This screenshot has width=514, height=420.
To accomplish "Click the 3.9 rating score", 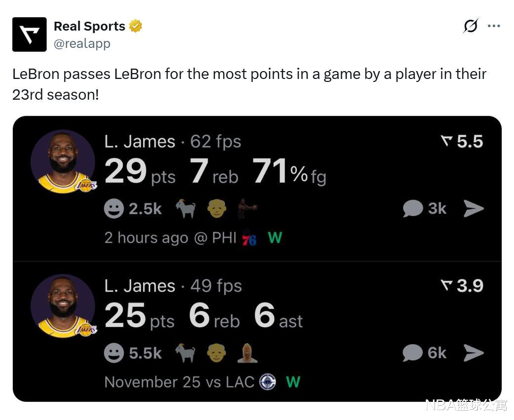I will pyautogui.click(x=462, y=286).
